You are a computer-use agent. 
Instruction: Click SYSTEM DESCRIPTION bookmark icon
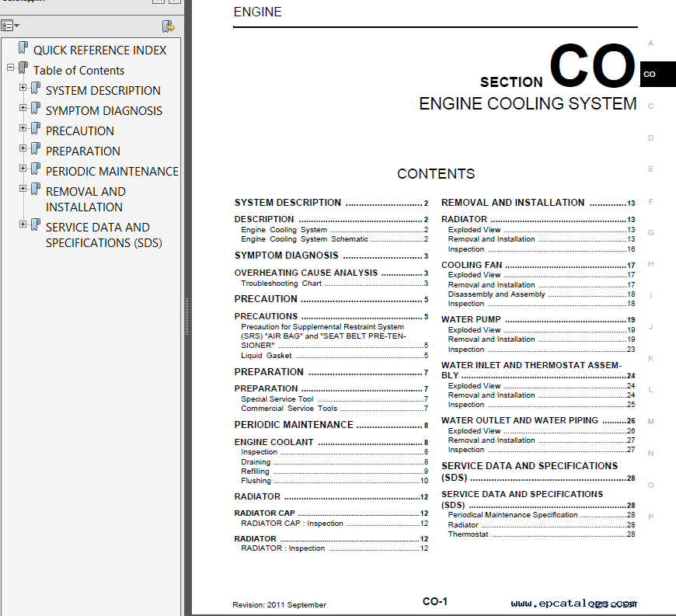36,89
